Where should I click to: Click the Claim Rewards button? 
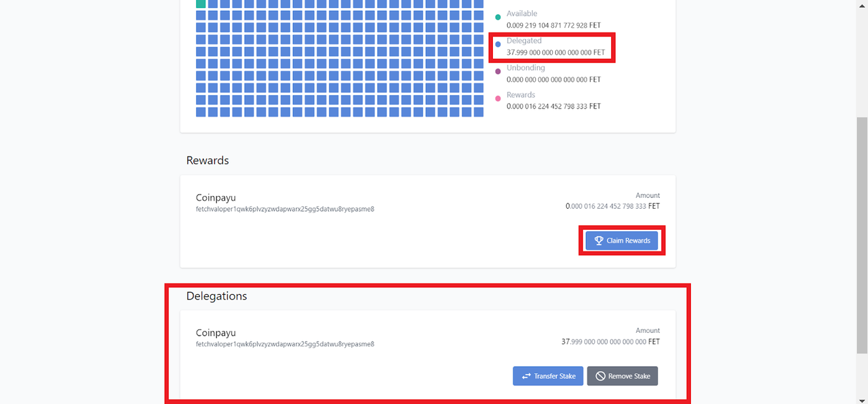(x=622, y=241)
